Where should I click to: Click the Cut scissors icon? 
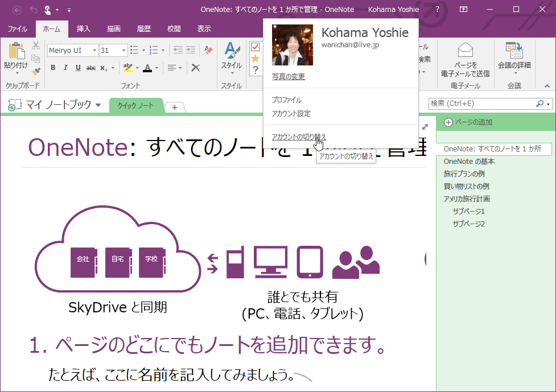point(36,46)
